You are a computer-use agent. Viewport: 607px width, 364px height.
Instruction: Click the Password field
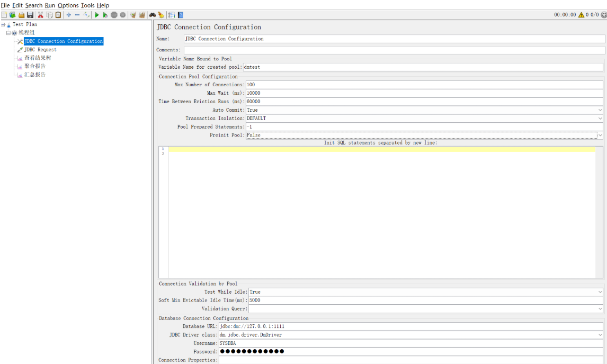410,352
